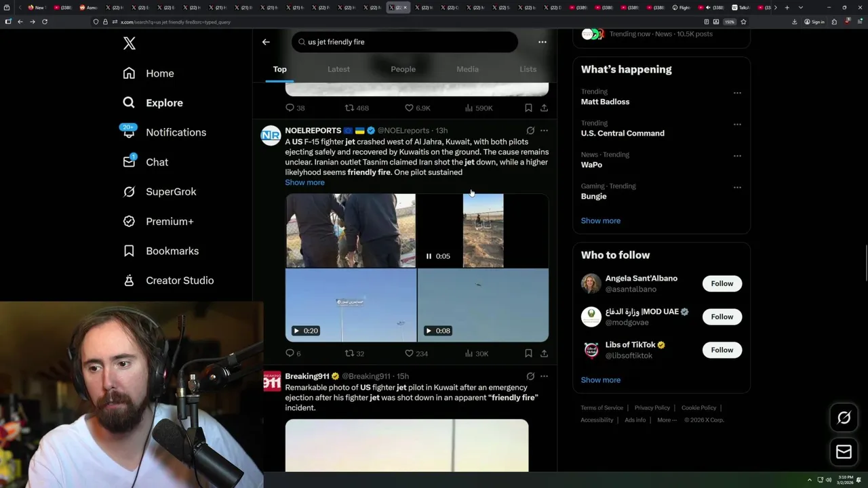Show more under What's happening
Viewport: 868px width, 488px height.
click(600, 221)
